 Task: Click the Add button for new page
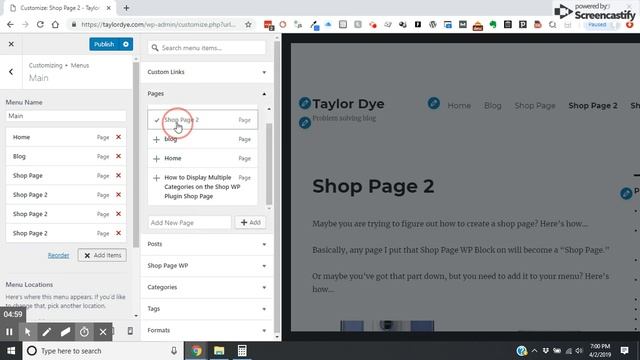pyautogui.click(x=250, y=223)
